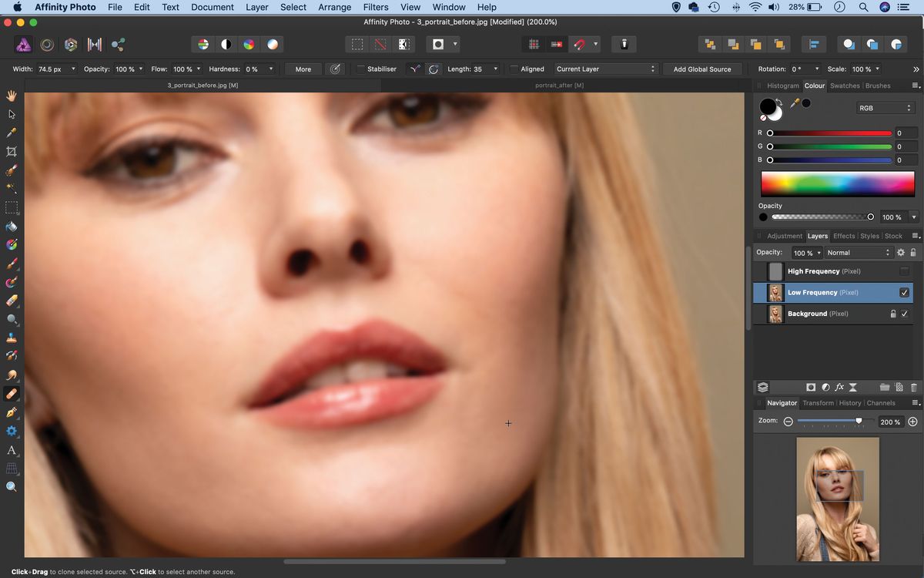
Task: Open the Filters menu
Action: point(375,7)
